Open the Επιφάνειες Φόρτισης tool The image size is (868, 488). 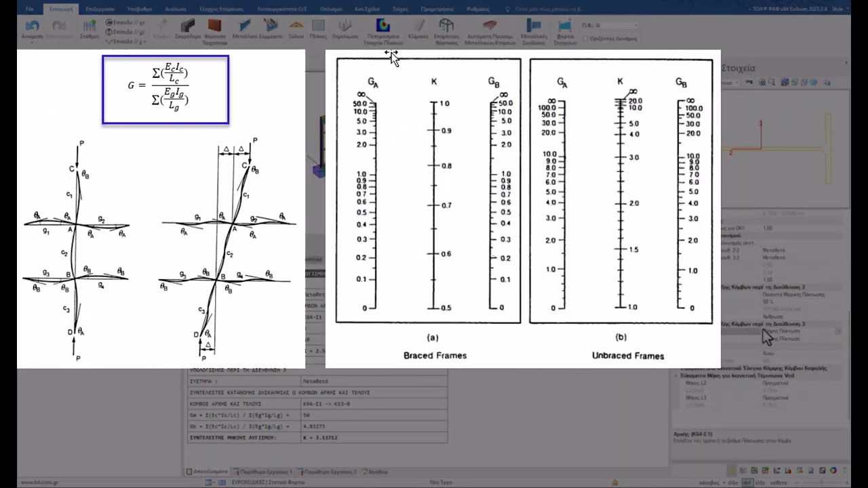coord(446,31)
